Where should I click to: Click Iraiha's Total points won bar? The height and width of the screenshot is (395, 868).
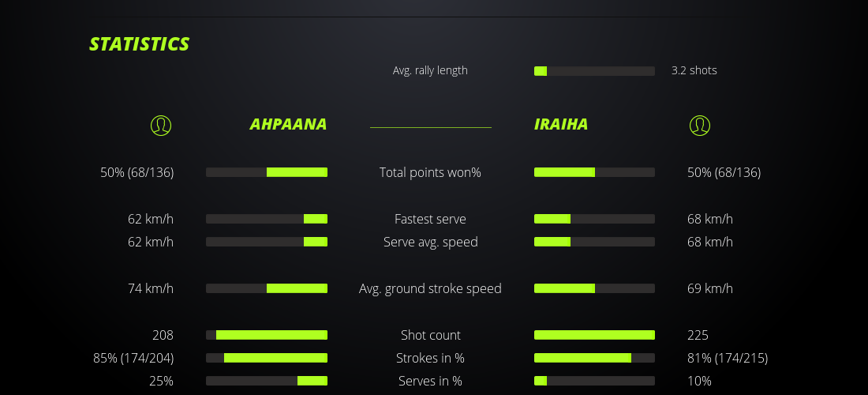point(594,172)
